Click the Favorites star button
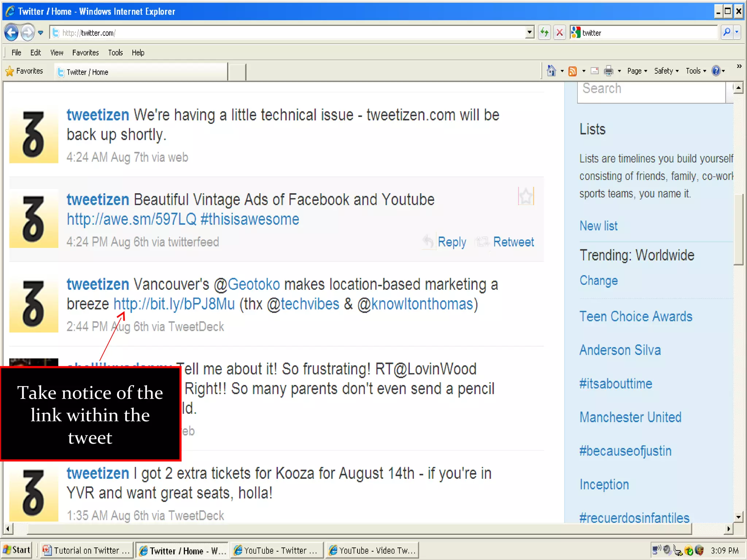This screenshot has width=747, height=560. click(x=24, y=71)
